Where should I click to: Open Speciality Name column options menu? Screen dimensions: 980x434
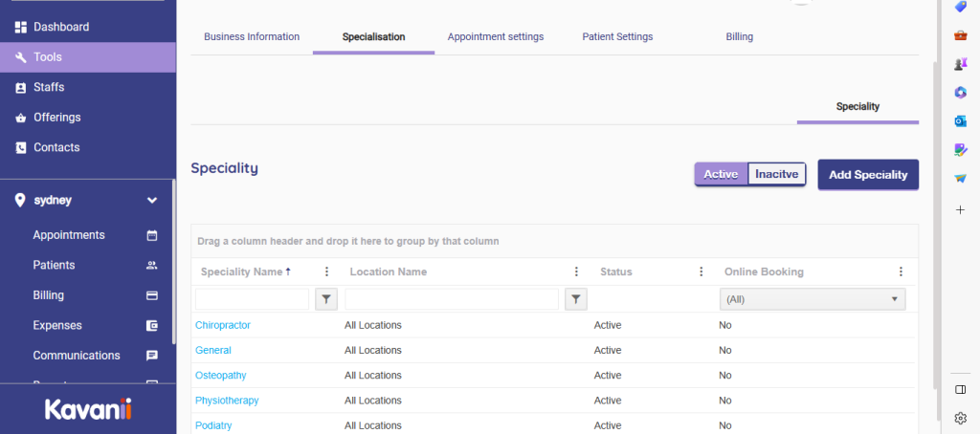[327, 271]
